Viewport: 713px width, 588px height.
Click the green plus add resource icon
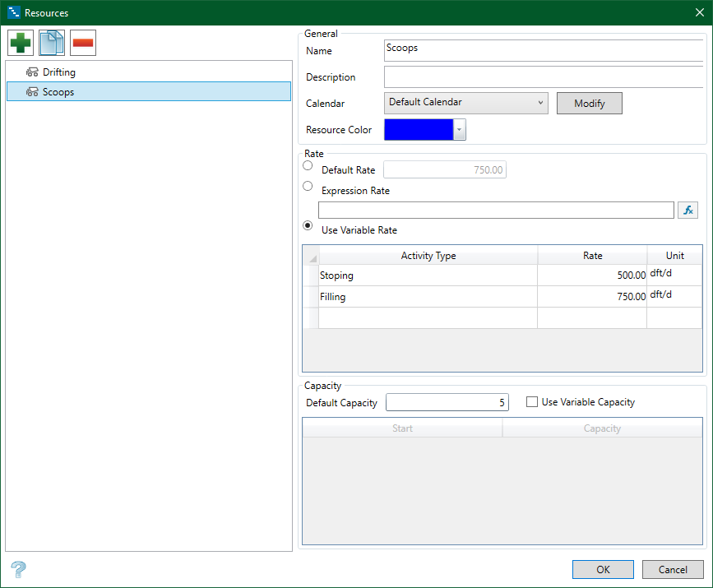21,43
